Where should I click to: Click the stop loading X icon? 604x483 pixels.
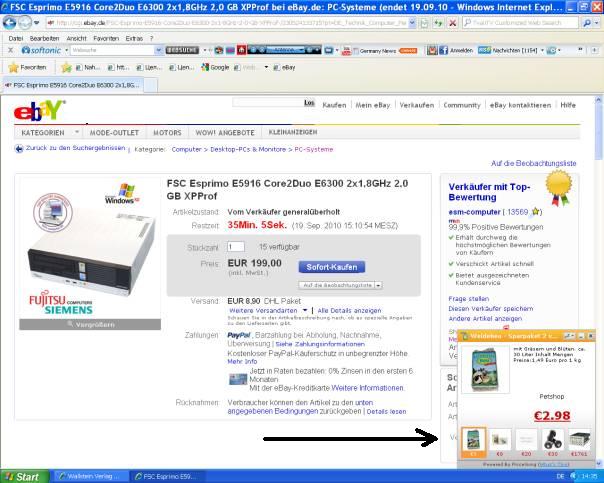[x=453, y=23]
